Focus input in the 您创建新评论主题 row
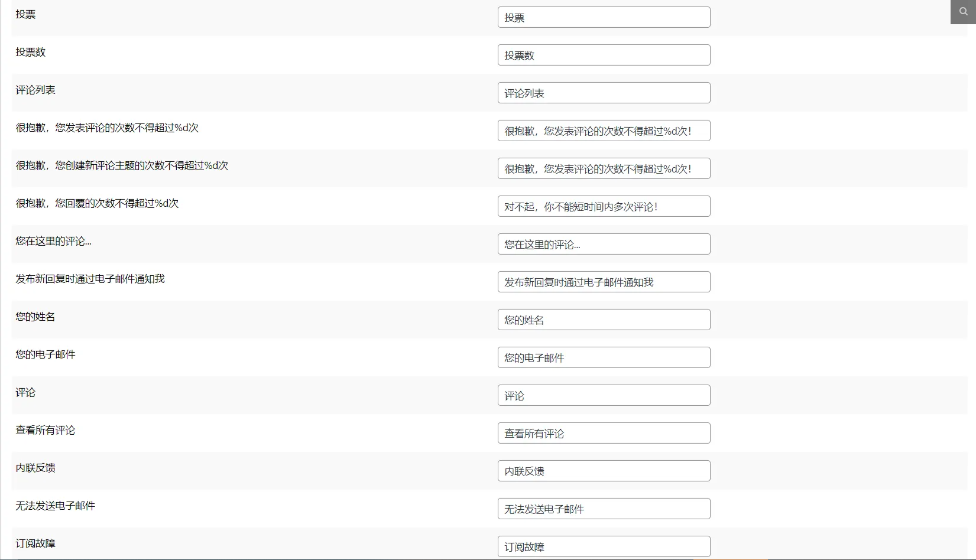 click(x=604, y=168)
